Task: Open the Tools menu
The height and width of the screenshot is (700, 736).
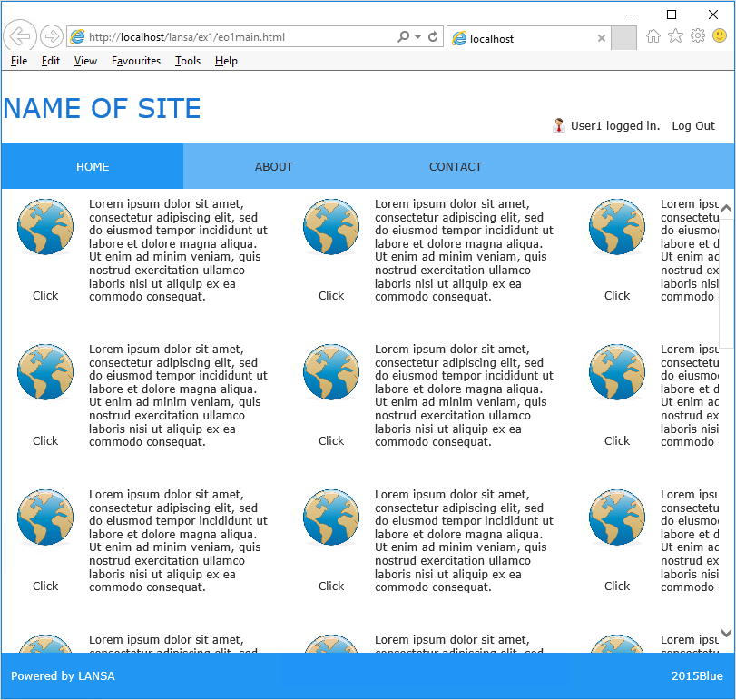Action: [x=188, y=61]
